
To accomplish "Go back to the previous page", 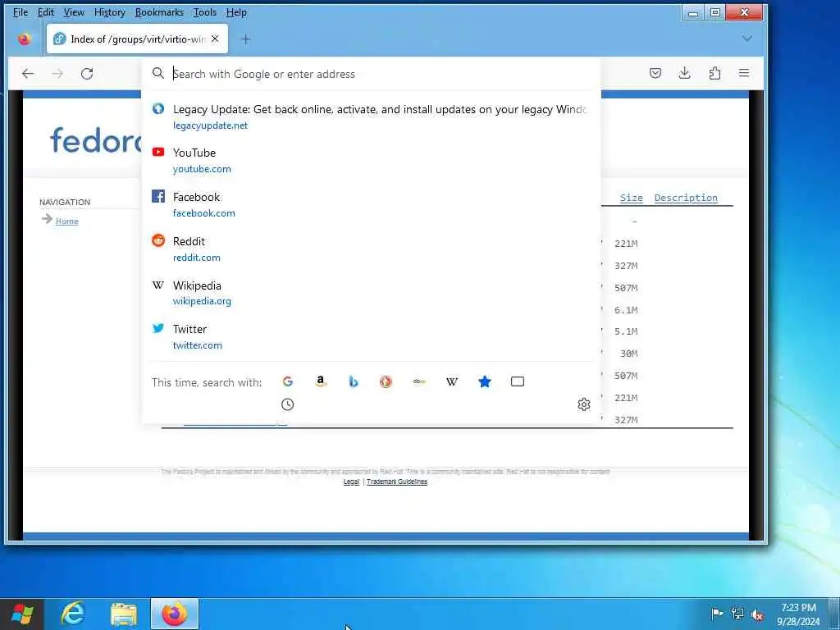I will [28, 73].
